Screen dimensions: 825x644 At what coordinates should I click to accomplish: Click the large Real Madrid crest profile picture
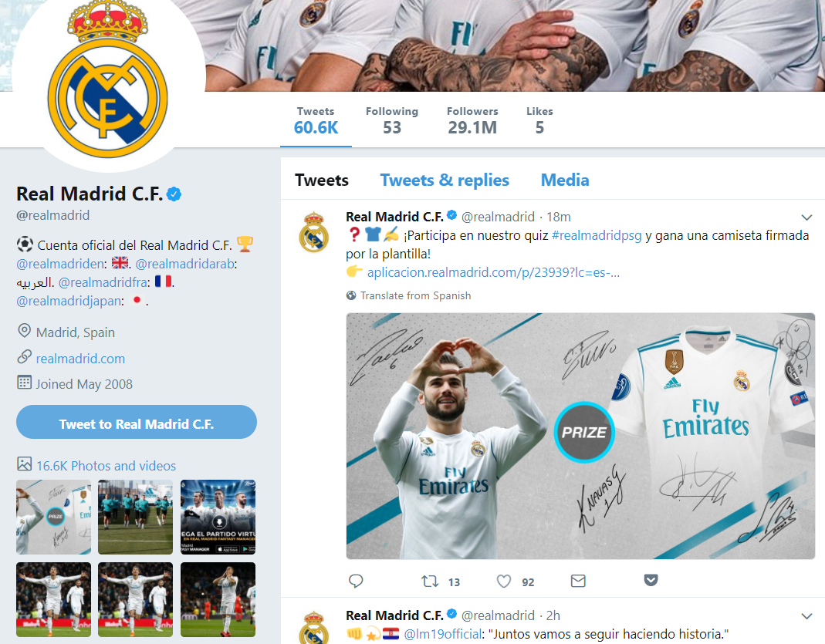[x=108, y=80]
